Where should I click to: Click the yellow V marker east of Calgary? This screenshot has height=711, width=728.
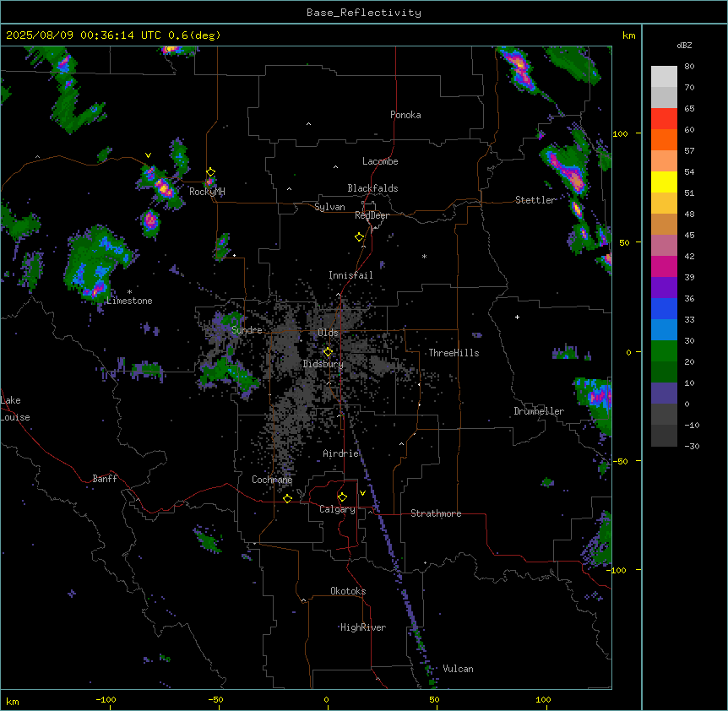(362, 493)
